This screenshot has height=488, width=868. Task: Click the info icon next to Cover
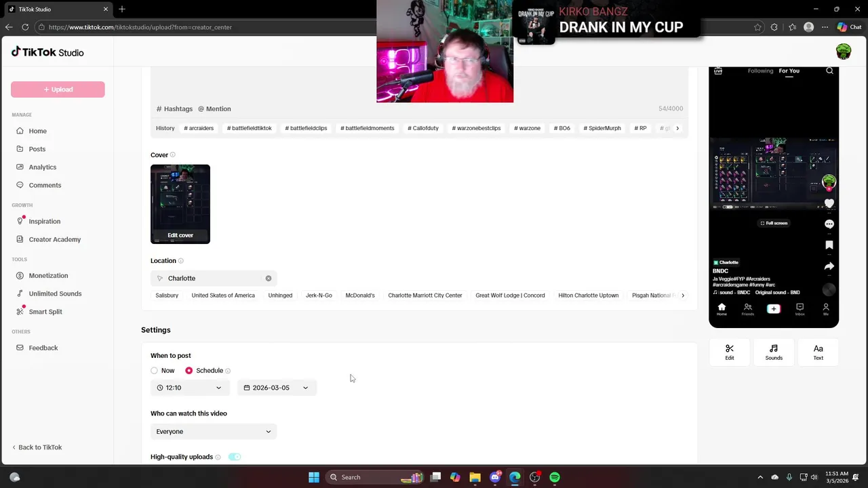(x=173, y=155)
